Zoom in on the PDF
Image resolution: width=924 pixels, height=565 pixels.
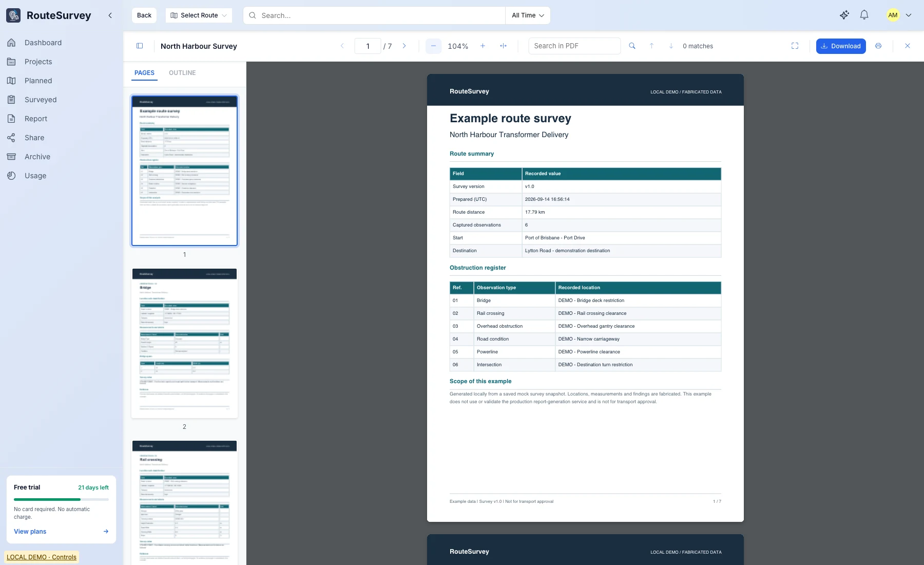pyautogui.click(x=483, y=46)
